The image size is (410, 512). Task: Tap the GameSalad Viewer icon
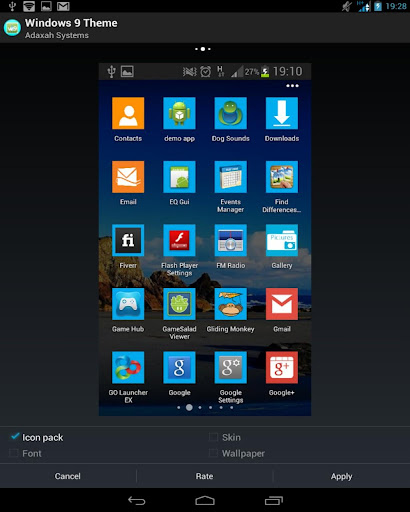coord(179,304)
